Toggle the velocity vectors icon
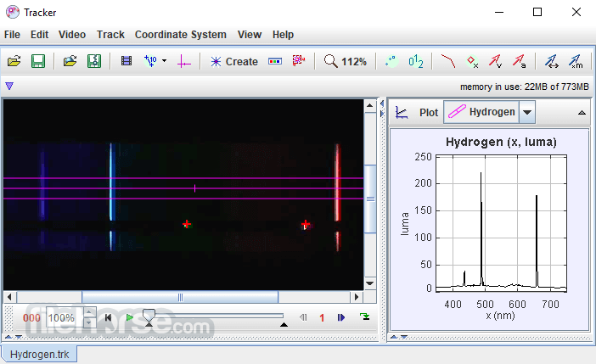 click(495, 61)
